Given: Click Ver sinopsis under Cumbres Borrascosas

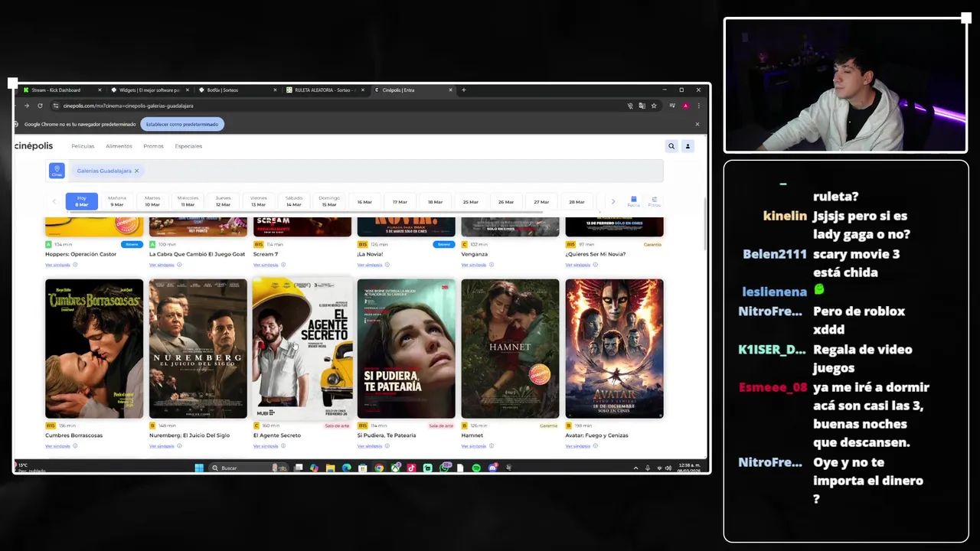Looking at the screenshot, I should click(57, 446).
